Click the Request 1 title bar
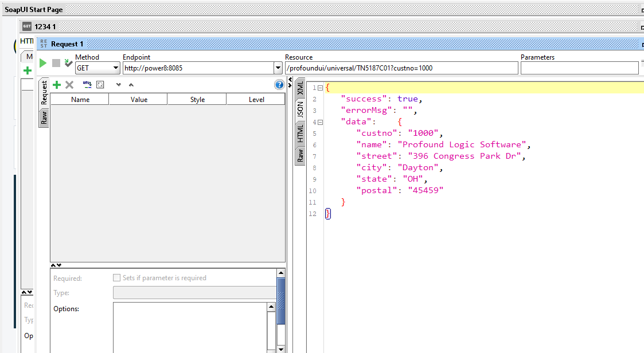Screen dimensions: 644x353 coord(340,44)
